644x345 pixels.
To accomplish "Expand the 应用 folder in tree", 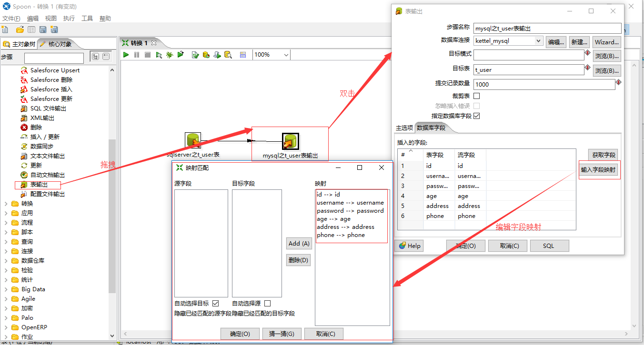I will click(x=6, y=213).
